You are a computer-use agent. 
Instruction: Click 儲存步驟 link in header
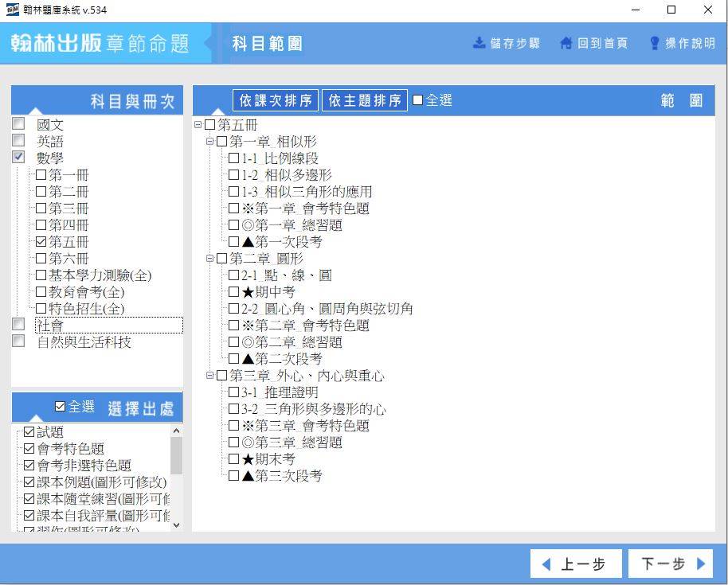pyautogui.click(x=507, y=43)
